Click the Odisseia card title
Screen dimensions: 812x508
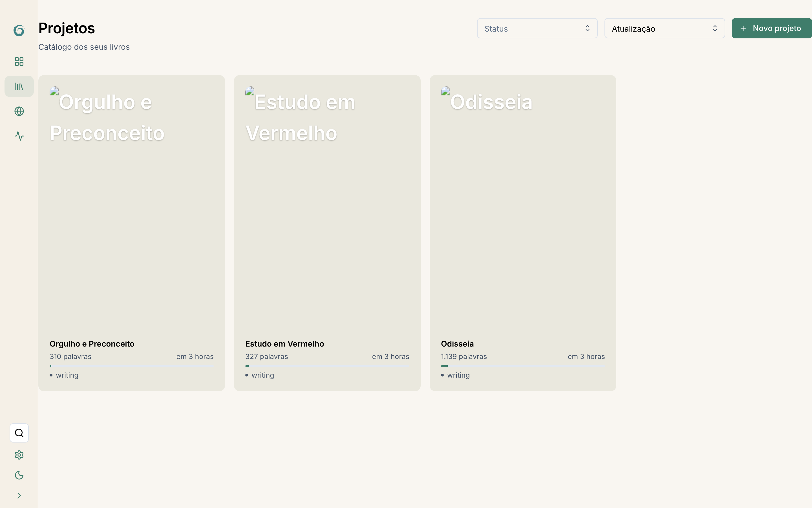[x=457, y=344]
